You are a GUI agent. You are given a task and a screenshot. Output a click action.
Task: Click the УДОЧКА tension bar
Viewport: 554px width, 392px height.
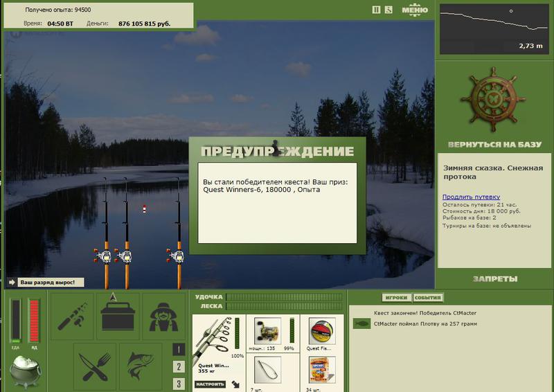(x=285, y=297)
